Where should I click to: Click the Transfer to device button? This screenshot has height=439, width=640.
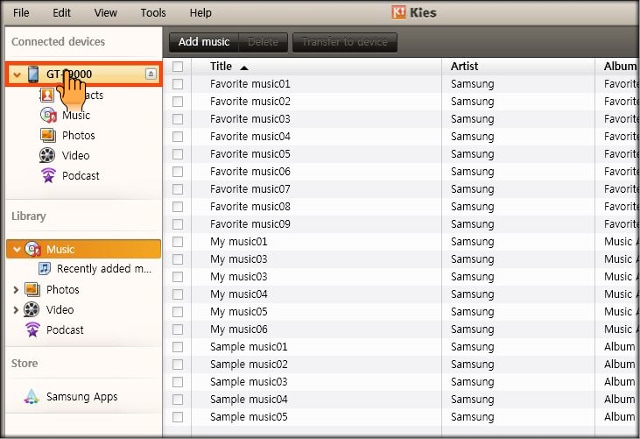tap(345, 42)
